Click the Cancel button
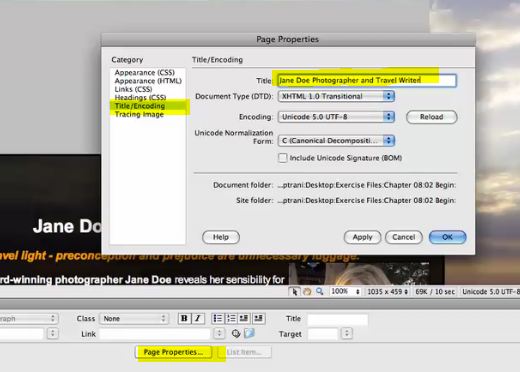Viewport: 520px width, 372px height. (x=404, y=237)
